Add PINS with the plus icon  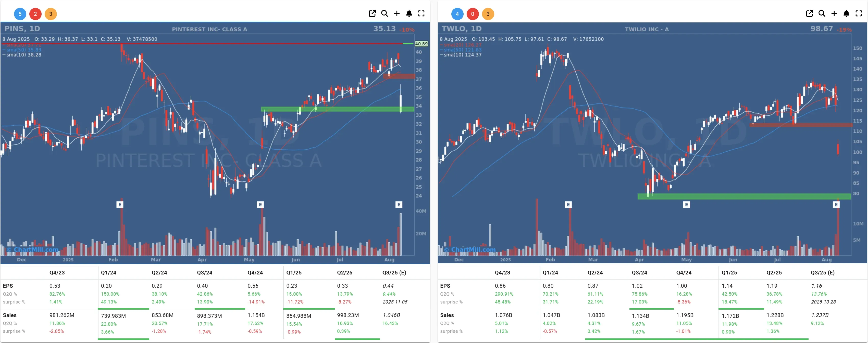click(396, 14)
